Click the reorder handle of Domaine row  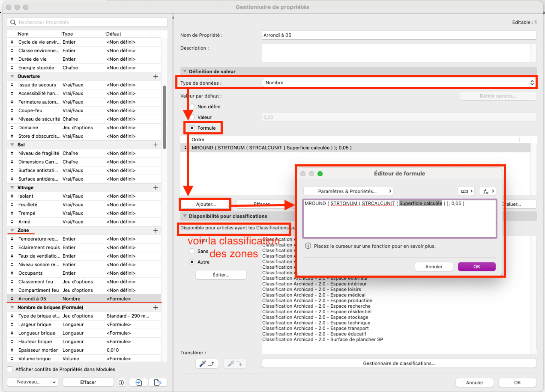click(x=12, y=128)
